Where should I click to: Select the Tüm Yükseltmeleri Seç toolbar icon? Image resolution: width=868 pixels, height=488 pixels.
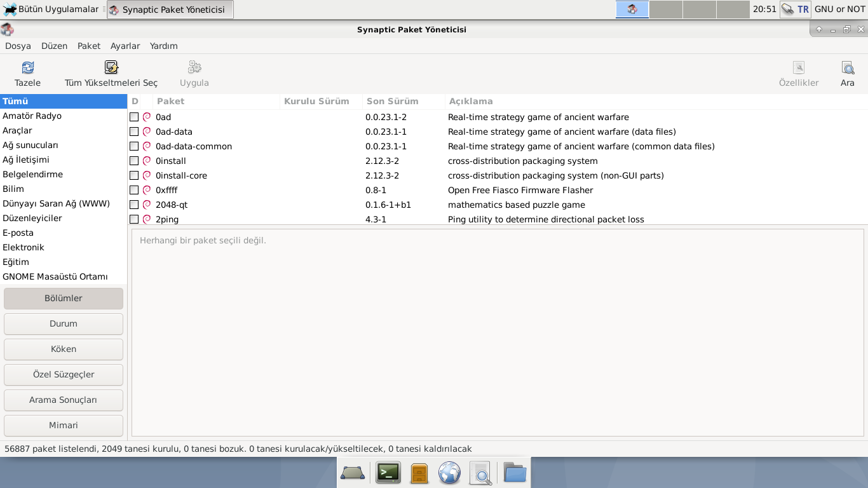coord(111,67)
